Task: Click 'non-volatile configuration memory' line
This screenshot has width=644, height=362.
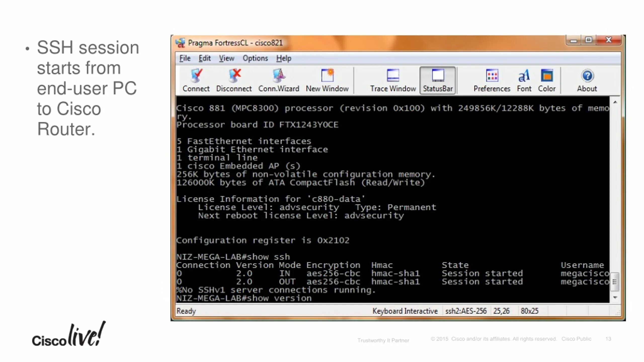Action: coord(306,174)
